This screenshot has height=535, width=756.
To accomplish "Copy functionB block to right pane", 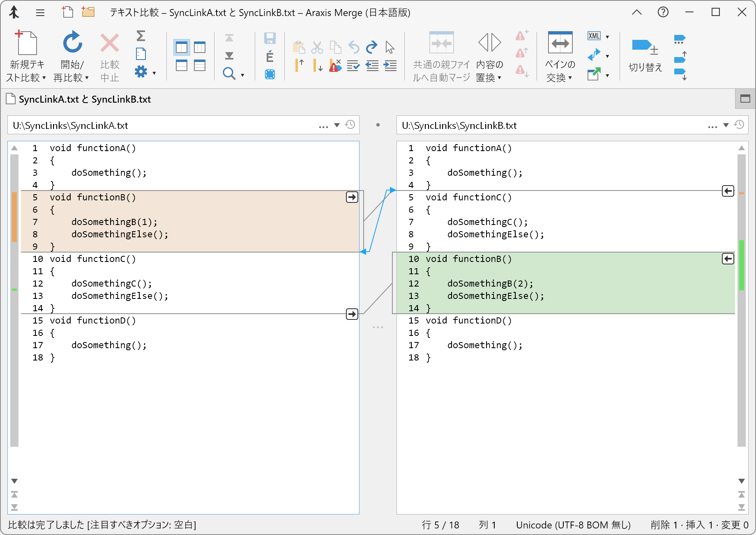I will pos(352,197).
